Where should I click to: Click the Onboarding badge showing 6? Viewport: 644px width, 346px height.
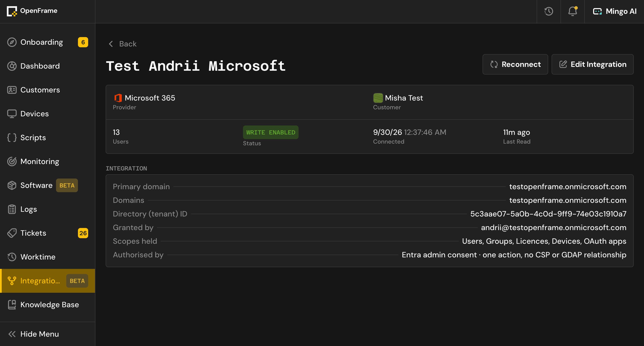(x=83, y=42)
